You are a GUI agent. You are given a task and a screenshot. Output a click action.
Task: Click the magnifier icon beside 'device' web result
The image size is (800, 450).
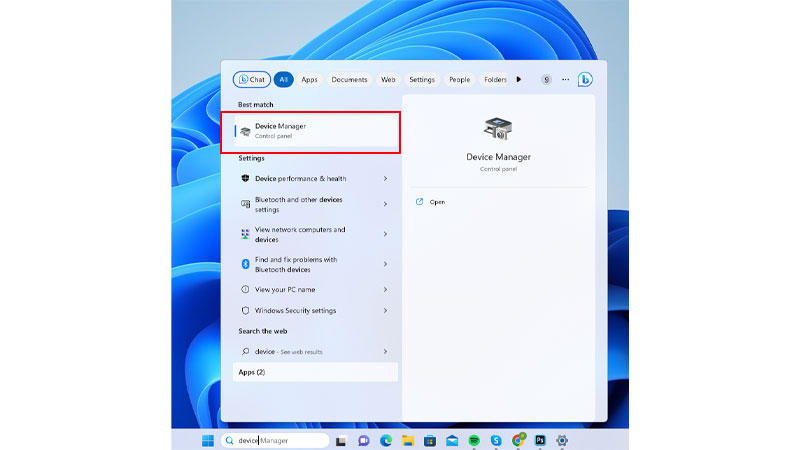coord(245,352)
